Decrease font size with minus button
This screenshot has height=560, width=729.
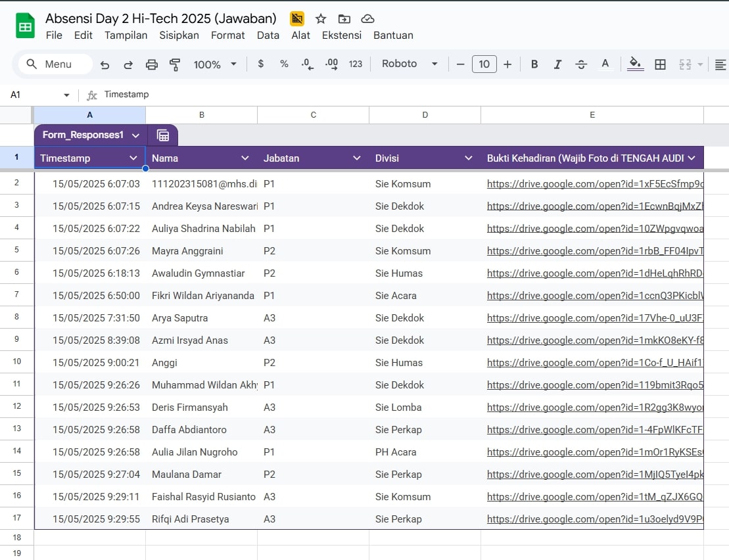coord(460,64)
